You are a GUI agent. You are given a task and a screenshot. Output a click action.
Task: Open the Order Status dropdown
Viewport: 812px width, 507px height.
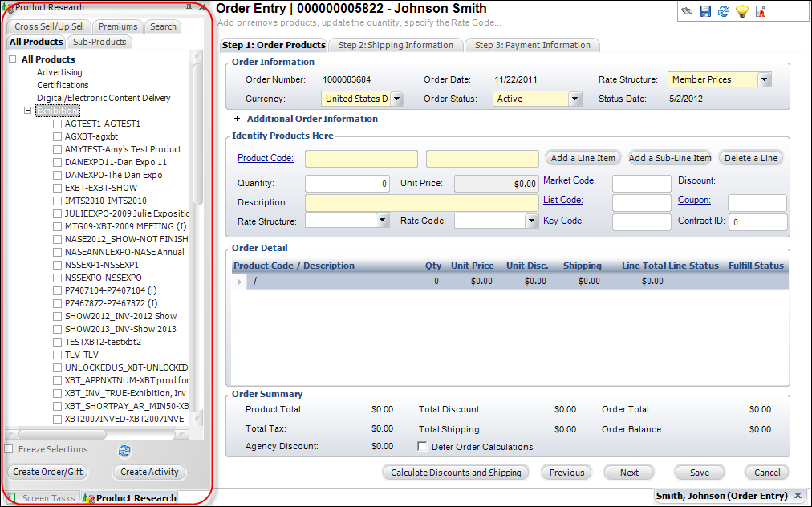point(574,99)
